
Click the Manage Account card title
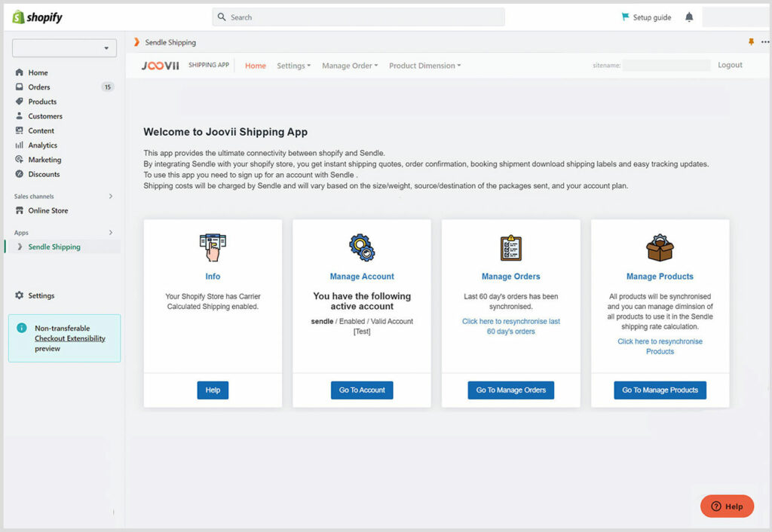362,277
